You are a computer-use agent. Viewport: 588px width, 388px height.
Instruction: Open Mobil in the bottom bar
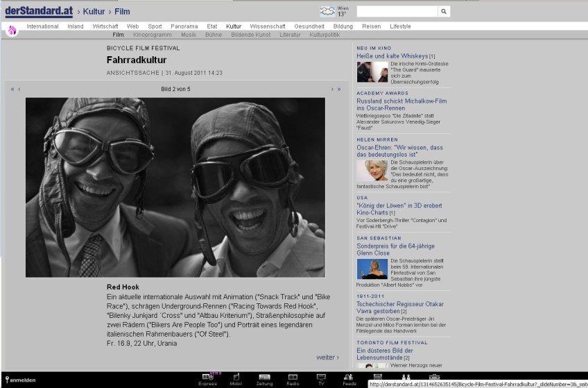pos(236,377)
